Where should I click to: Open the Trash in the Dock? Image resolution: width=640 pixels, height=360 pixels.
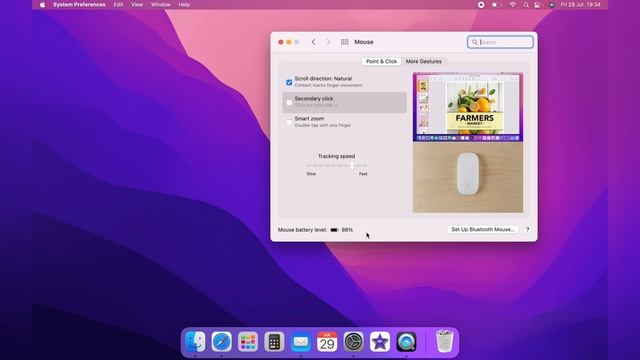point(444,341)
